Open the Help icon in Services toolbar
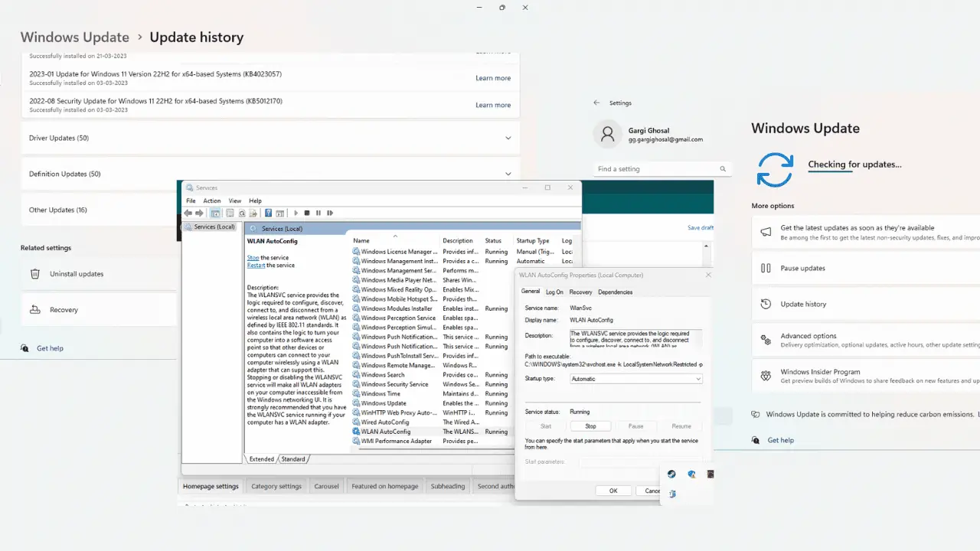The width and height of the screenshot is (980, 551). pos(268,213)
